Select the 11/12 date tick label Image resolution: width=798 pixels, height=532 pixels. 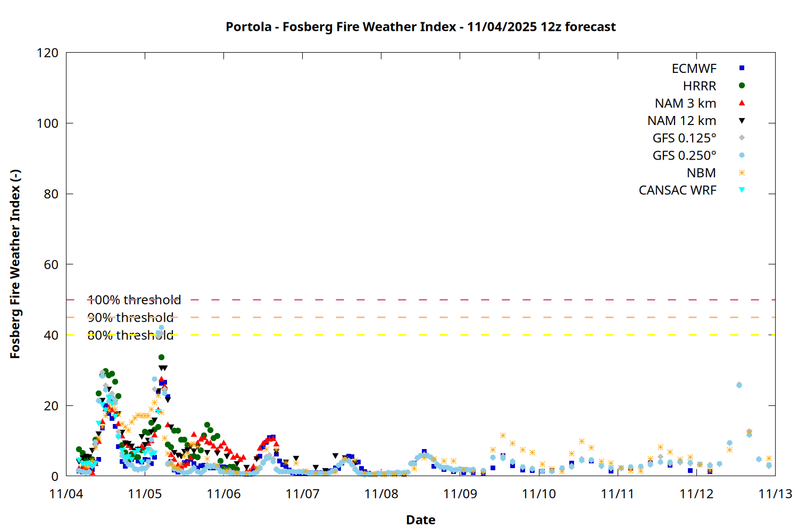click(x=696, y=494)
